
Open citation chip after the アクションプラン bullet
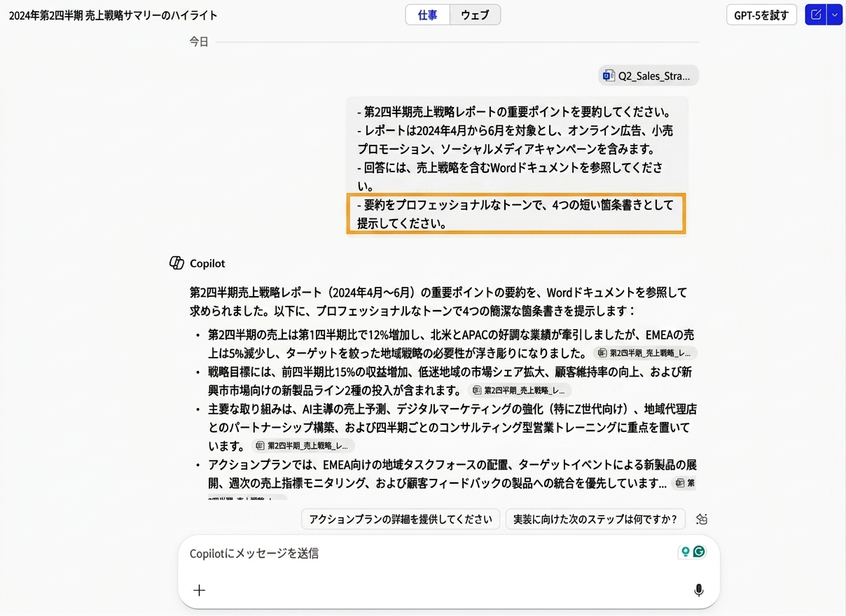point(684,483)
